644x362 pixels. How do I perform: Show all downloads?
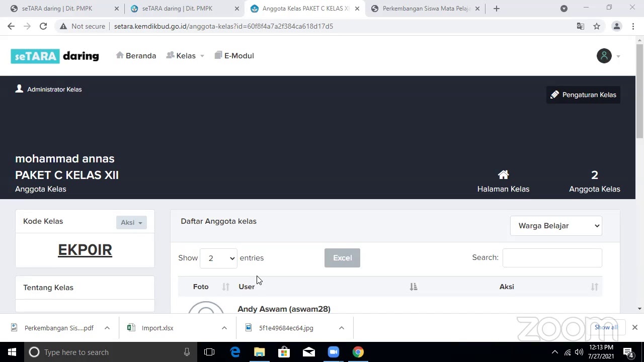(606, 327)
